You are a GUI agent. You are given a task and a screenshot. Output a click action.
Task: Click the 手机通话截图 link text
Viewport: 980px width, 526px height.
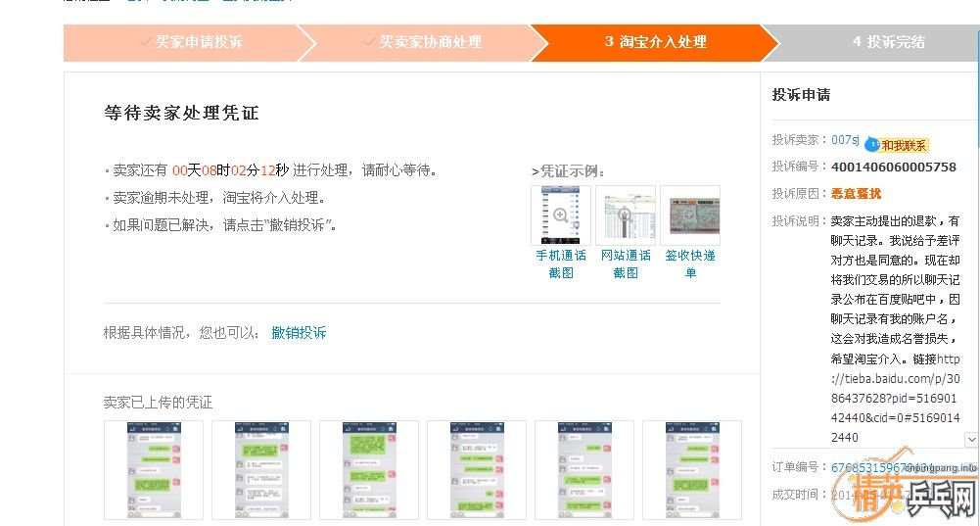click(x=561, y=263)
